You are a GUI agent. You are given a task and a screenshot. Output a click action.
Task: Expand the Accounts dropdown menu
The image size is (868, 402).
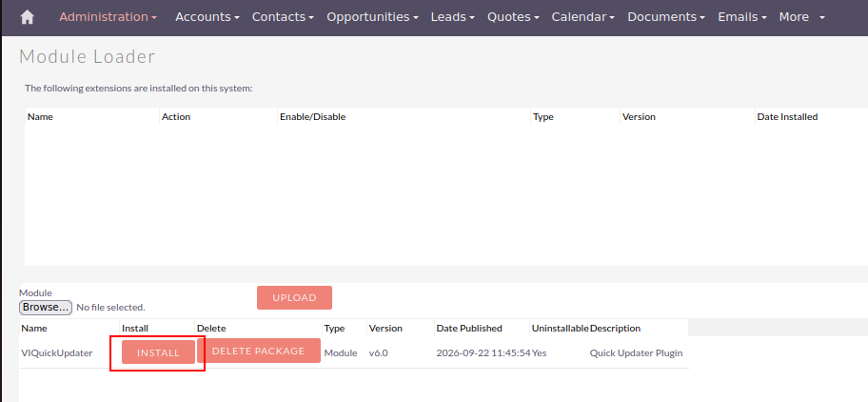[207, 17]
